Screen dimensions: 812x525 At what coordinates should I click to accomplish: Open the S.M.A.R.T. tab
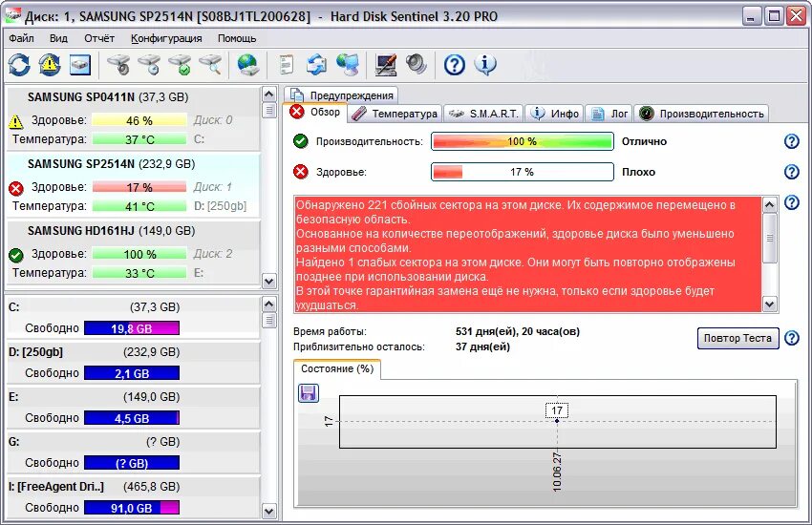(x=483, y=114)
